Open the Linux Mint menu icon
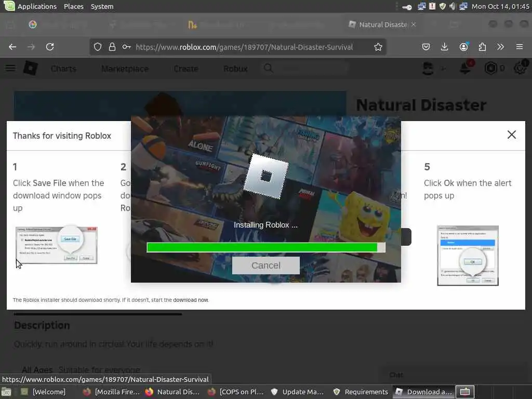532x399 pixels. click(8, 6)
